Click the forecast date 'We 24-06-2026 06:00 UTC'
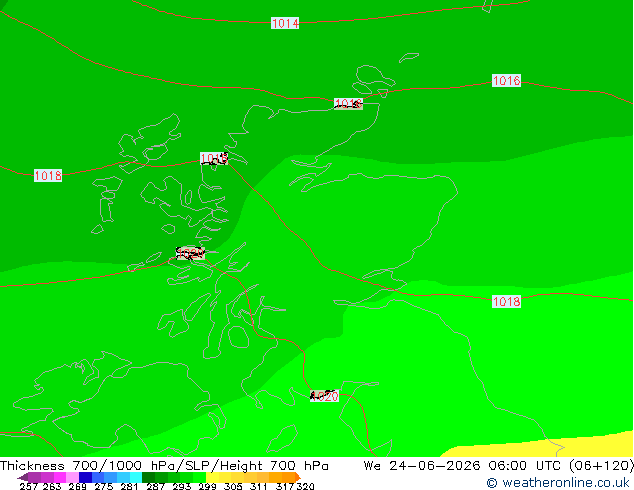 click(x=462, y=466)
